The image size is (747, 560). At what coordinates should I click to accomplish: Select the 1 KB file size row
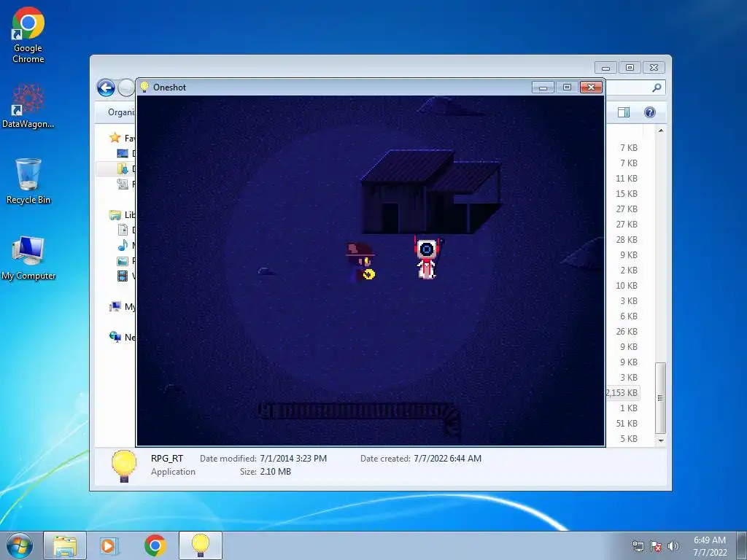629,408
